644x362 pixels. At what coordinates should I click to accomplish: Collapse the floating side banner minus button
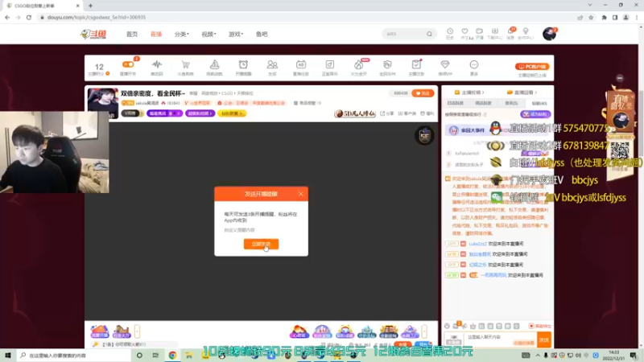click(620, 77)
